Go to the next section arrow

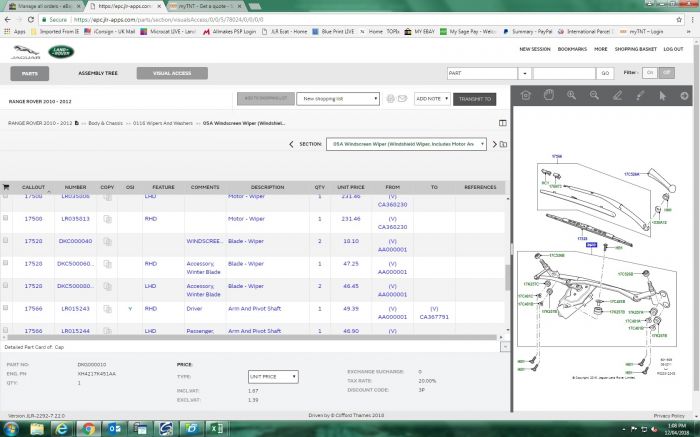[494, 144]
